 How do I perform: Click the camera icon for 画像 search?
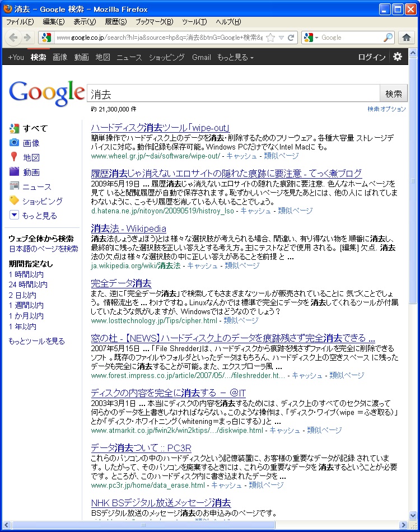pyautogui.click(x=14, y=142)
